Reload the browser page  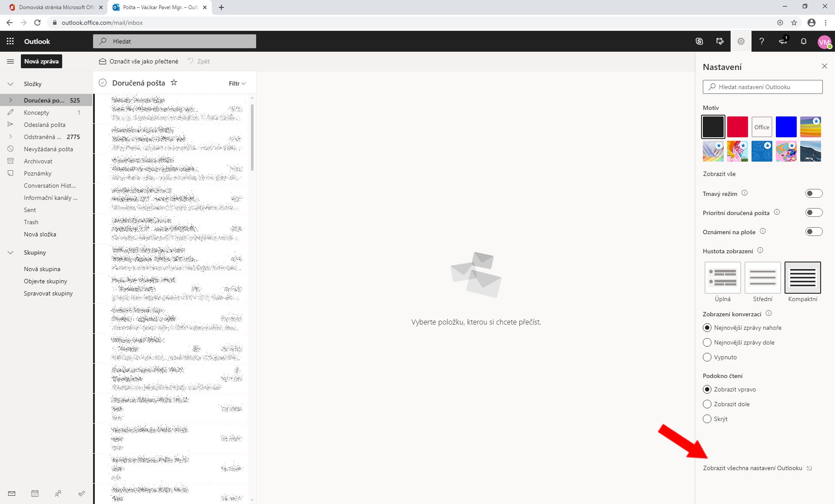(x=37, y=23)
